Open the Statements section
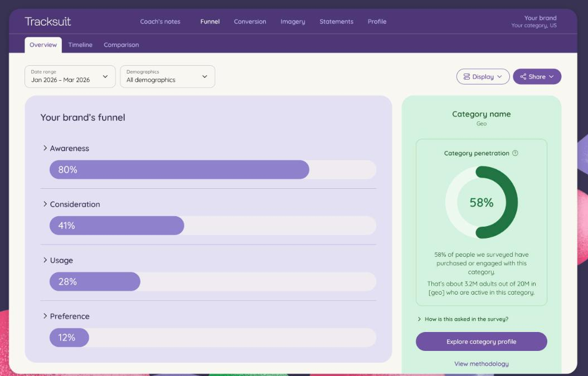Viewport: 588px width, 376px height. 337,21
